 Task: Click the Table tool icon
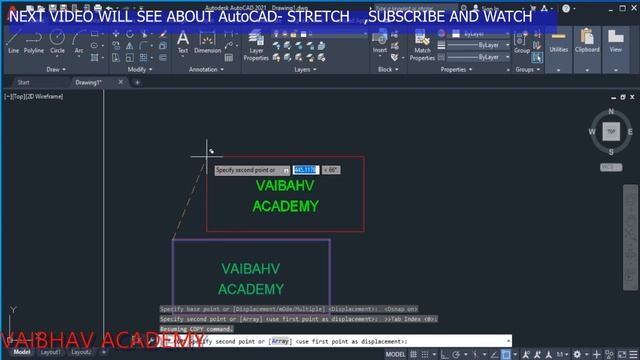pyautogui.click(x=229, y=58)
